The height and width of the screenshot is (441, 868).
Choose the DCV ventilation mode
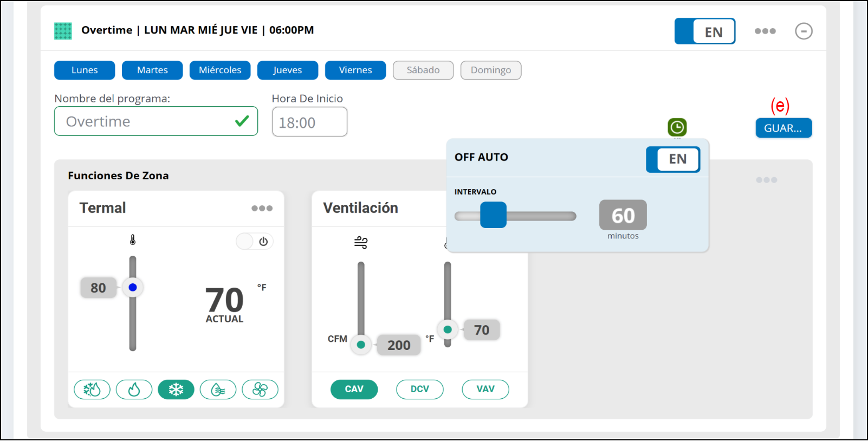[x=419, y=389]
